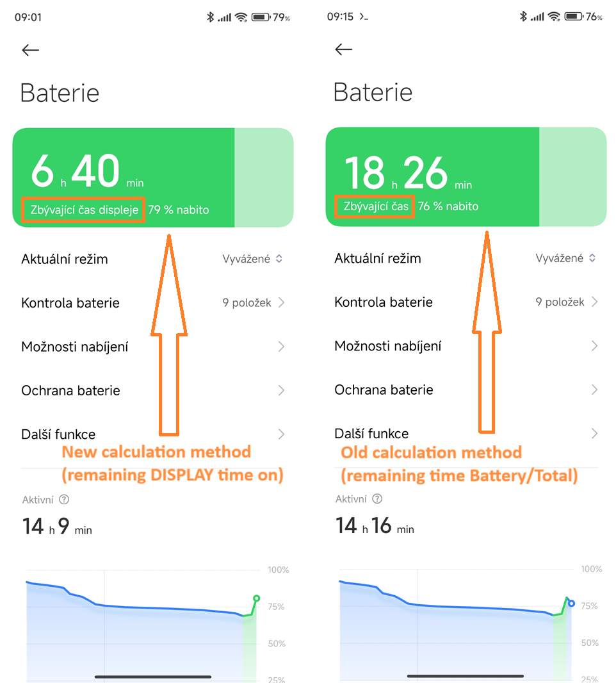Open Ochrana baterie on right screen
616x683 pixels.
[466, 390]
